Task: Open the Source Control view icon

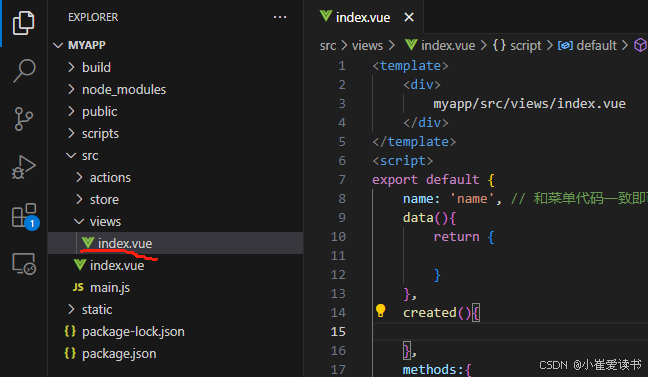Action: click(x=24, y=119)
